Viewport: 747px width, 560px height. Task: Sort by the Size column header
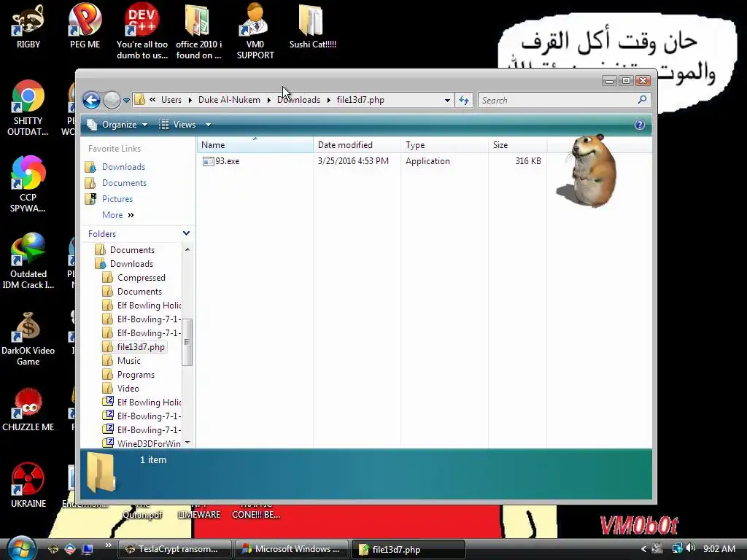point(517,145)
